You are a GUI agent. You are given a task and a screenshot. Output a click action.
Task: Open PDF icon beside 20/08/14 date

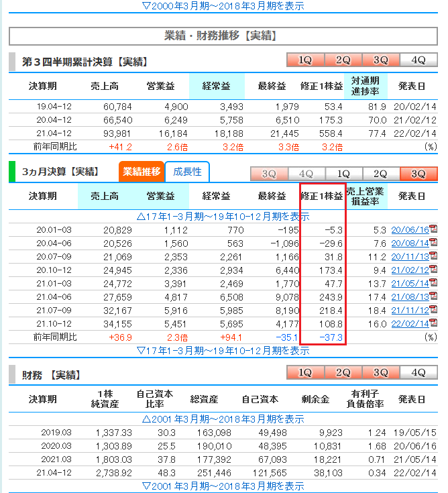click(x=433, y=243)
